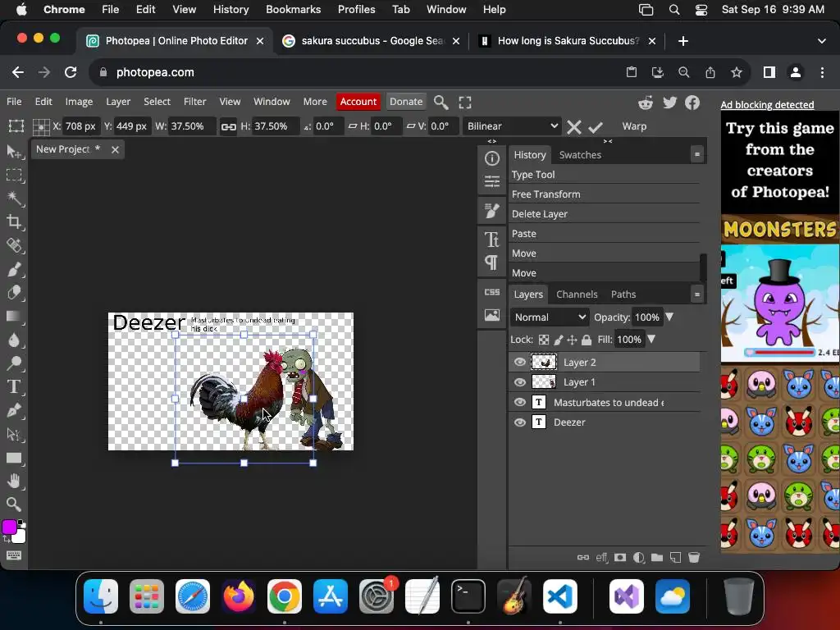Select the Delete Layer history step

[605, 214]
